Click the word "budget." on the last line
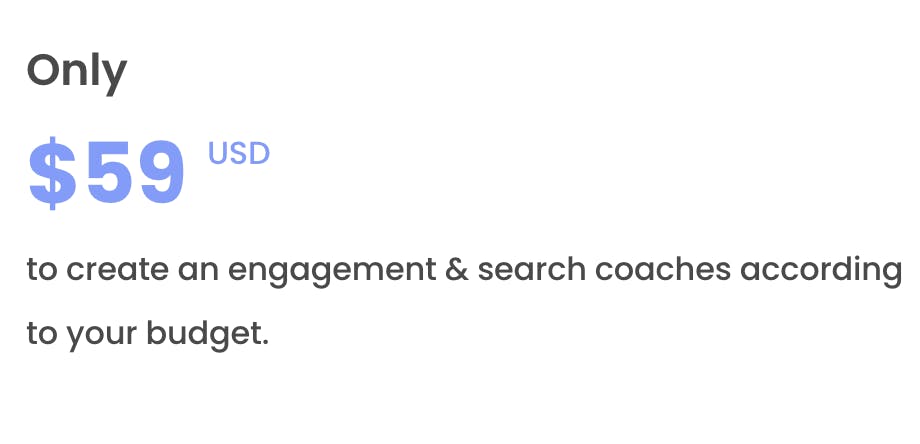The width and height of the screenshot is (920, 444). tap(208, 335)
